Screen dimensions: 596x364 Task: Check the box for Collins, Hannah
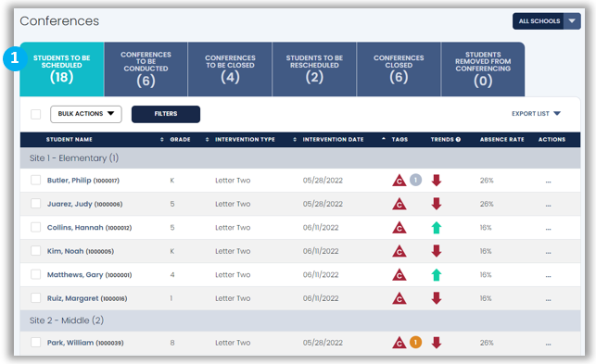pos(36,227)
